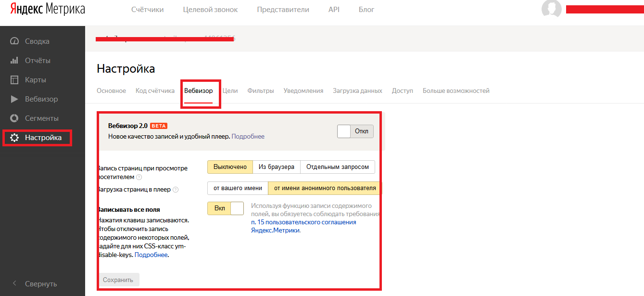The image size is (644, 296).
Task: Click the Настройка page heading
Action: [126, 69]
